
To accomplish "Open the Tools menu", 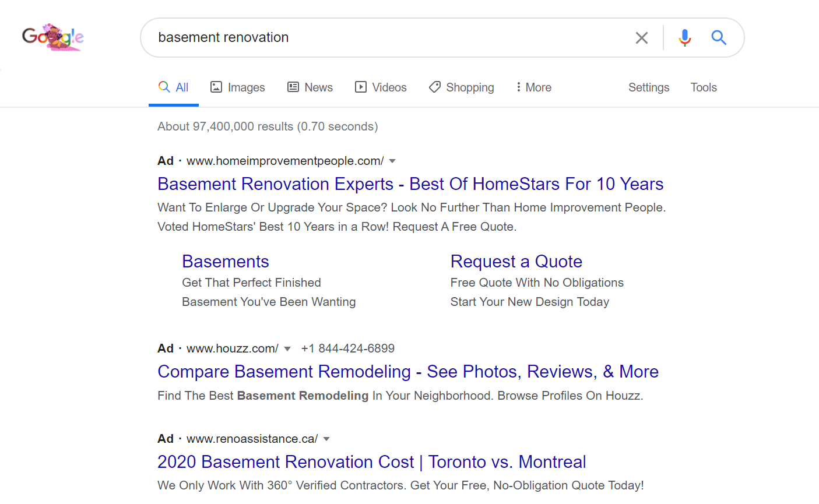I will pyautogui.click(x=704, y=87).
